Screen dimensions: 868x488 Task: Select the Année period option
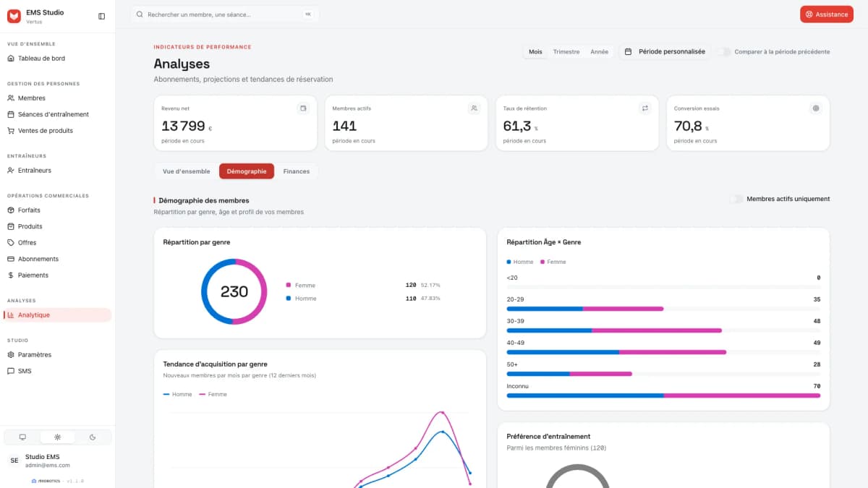tap(599, 52)
